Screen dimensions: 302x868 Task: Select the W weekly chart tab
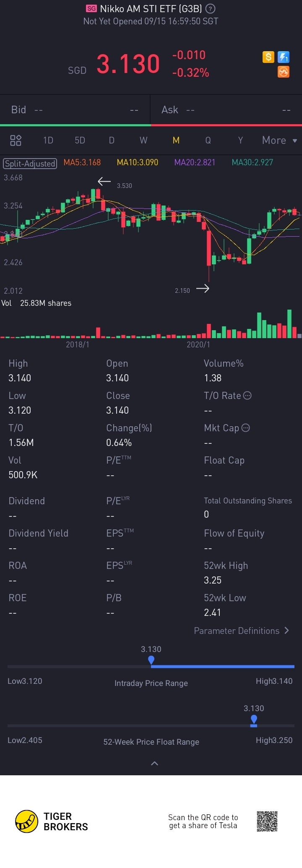143,140
